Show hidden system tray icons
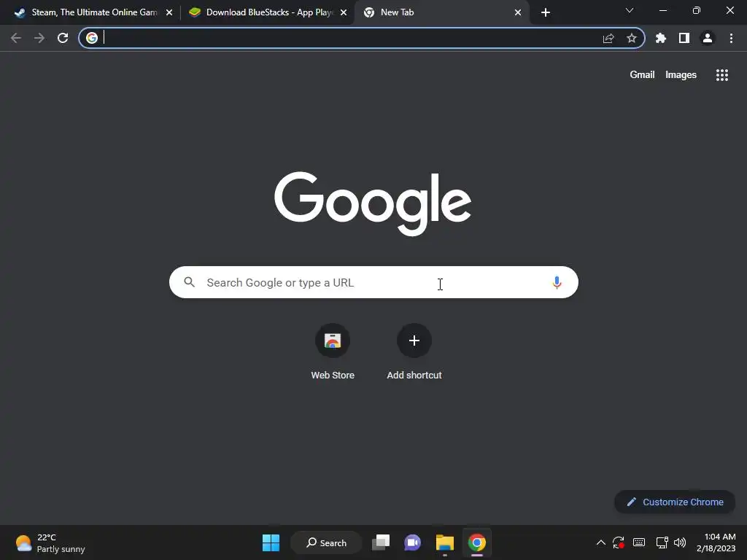This screenshot has height=560, width=747. pyautogui.click(x=601, y=542)
